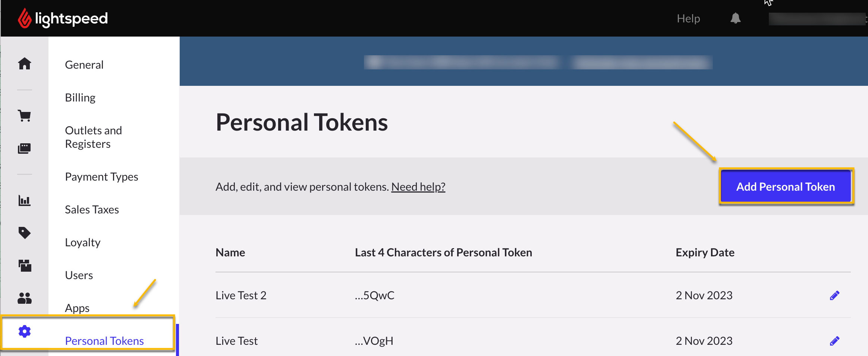
Task: Edit the Live Test 2 token
Action: (834, 296)
